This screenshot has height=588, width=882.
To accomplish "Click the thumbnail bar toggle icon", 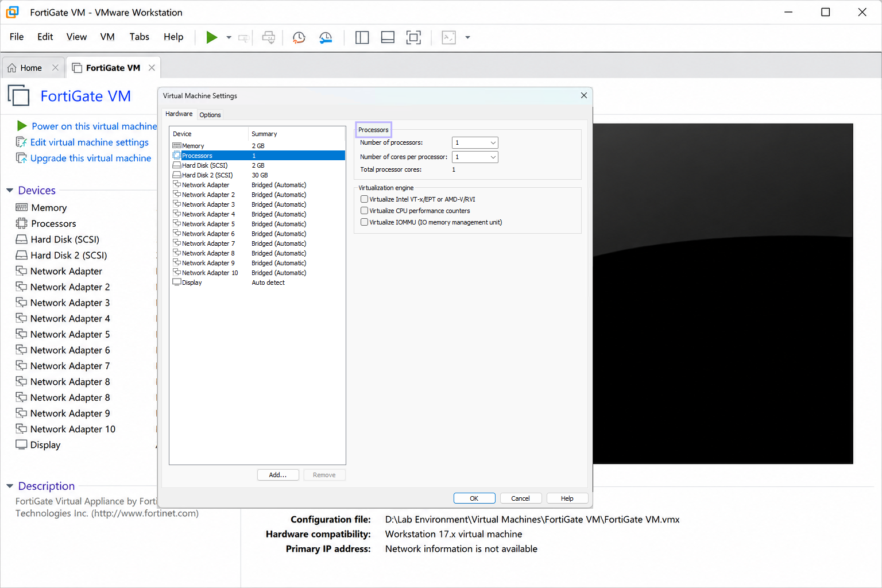I will pyautogui.click(x=388, y=37).
